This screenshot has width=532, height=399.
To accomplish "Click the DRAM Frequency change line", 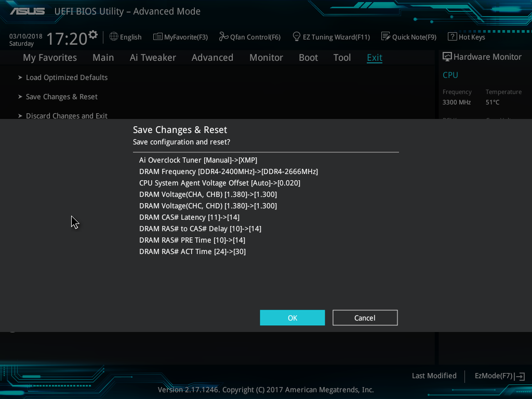I will [x=229, y=171].
